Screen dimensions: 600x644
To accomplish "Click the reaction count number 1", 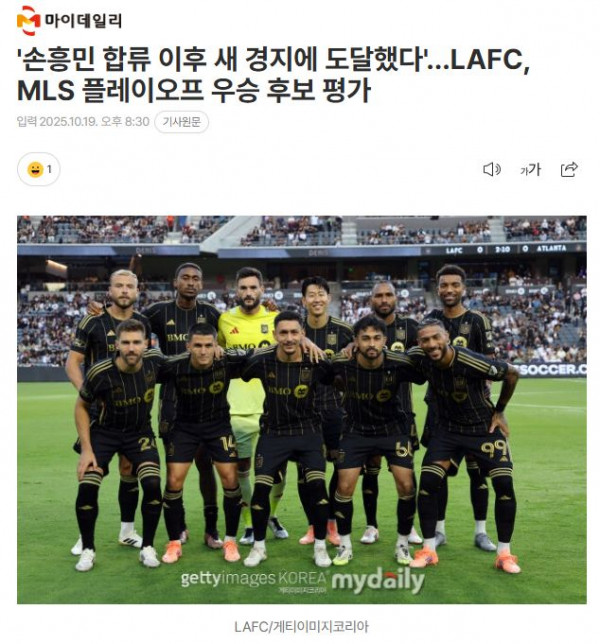I will click(x=49, y=169).
